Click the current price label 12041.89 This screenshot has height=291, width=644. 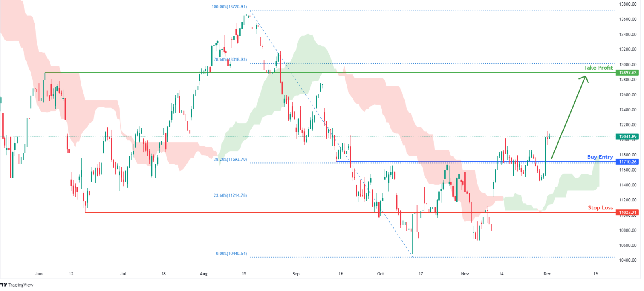click(627, 137)
